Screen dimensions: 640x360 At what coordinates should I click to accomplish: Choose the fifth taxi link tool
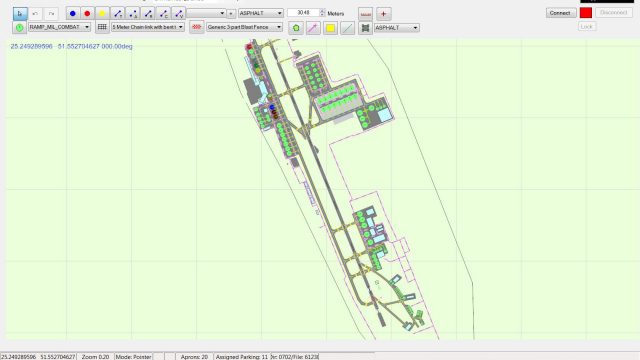(179, 13)
